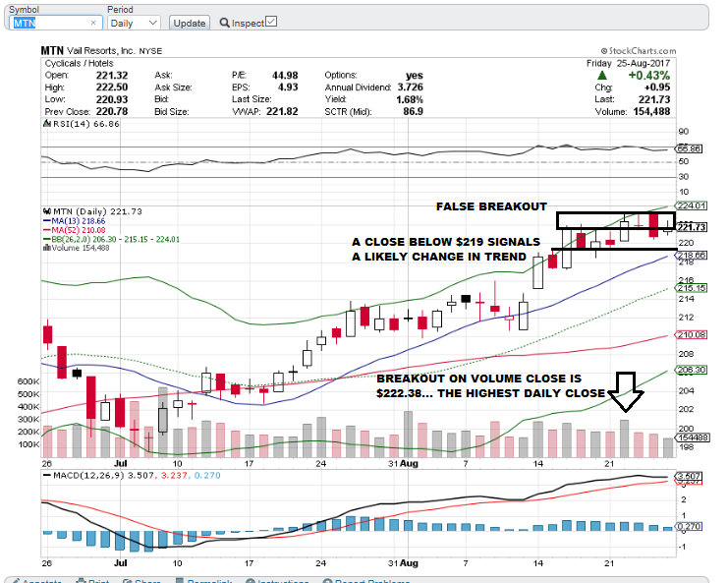Click the Annual Dividend value 3.726

[410, 87]
